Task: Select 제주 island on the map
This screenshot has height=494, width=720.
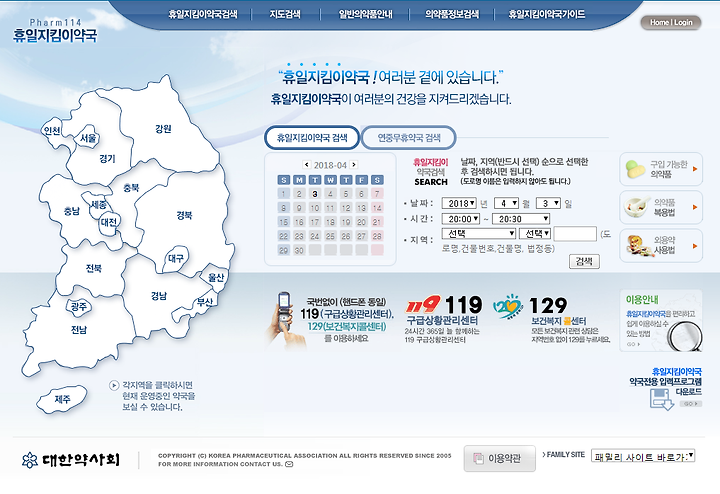Action: coord(62,399)
